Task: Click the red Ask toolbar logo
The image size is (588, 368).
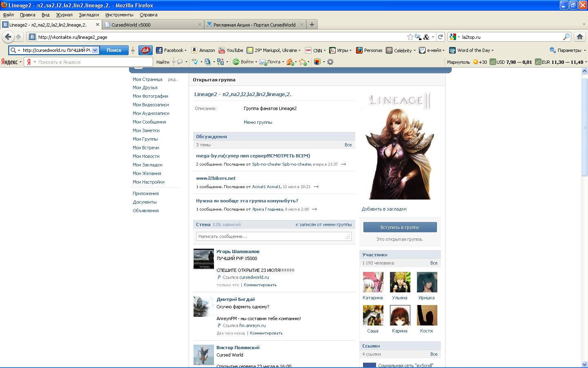Action: click(x=145, y=50)
